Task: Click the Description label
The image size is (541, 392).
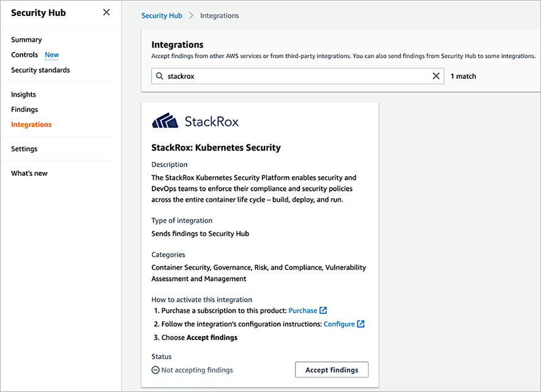Action: click(x=170, y=165)
